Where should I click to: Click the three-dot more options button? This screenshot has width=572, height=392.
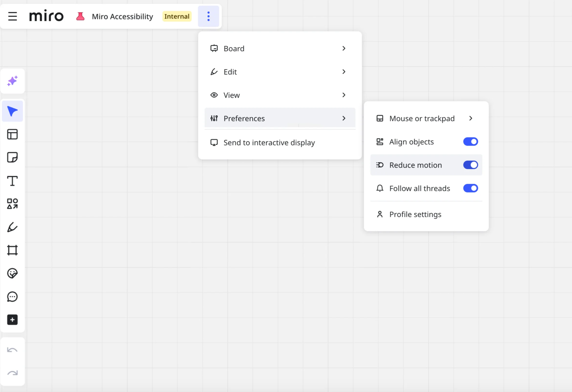208,17
